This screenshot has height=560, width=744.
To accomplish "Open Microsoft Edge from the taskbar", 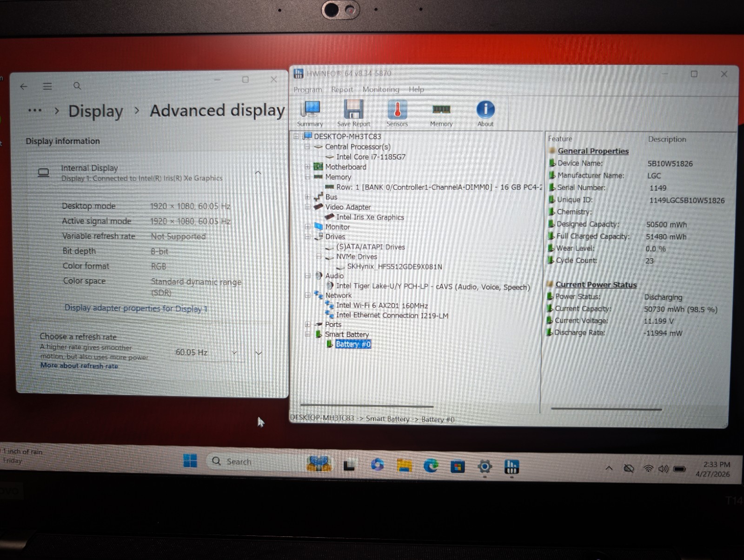I will click(431, 466).
